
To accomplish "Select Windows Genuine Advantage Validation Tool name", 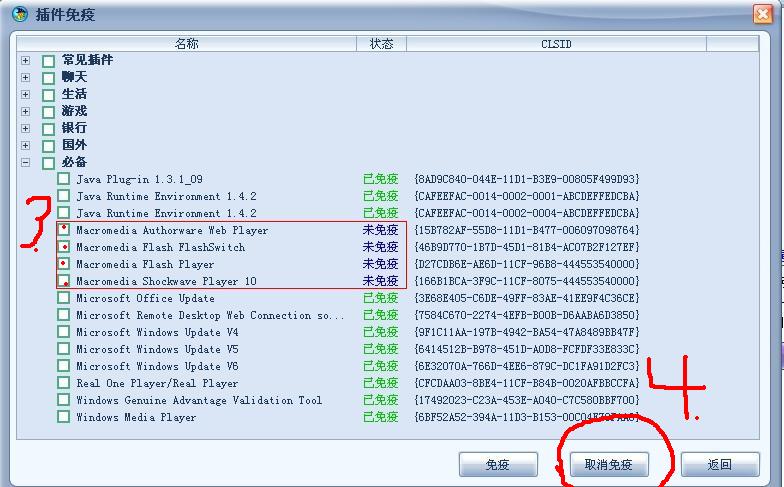I will [199, 400].
